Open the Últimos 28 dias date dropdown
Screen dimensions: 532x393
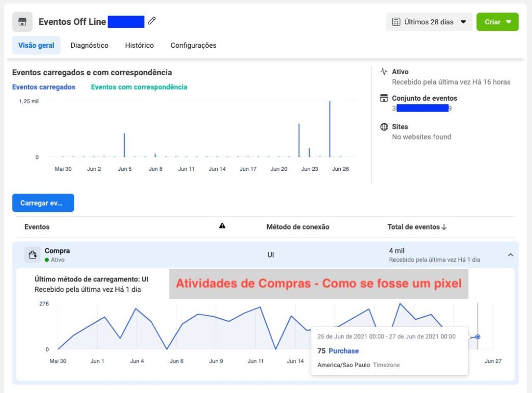point(429,22)
